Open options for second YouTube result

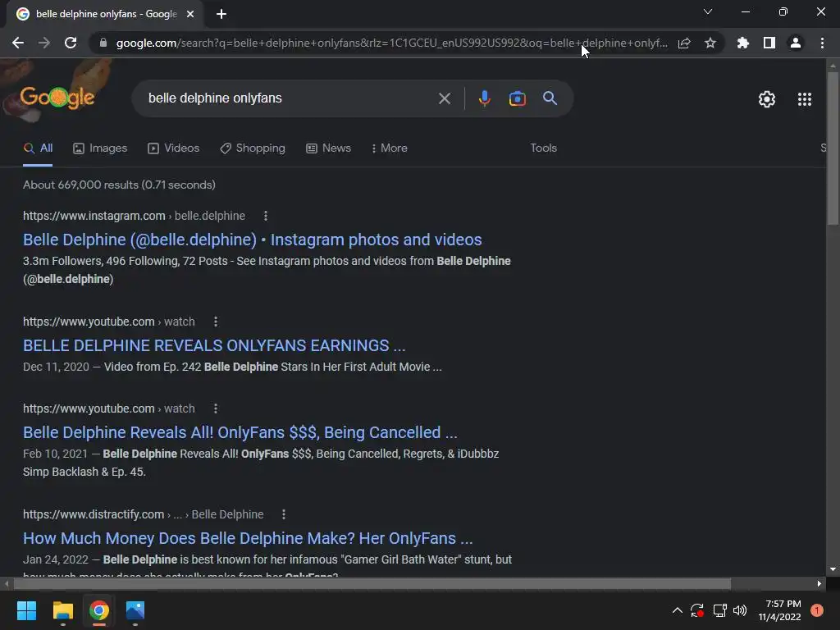(x=216, y=409)
